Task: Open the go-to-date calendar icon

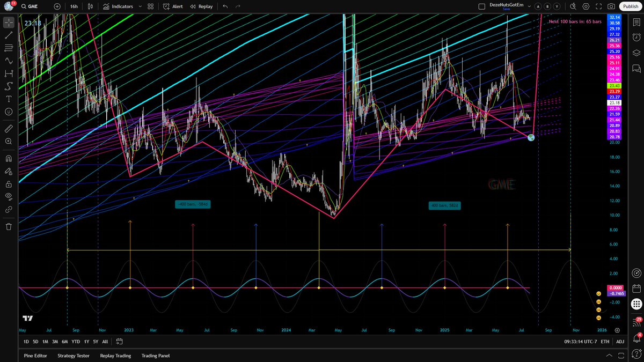Action: (119, 342)
